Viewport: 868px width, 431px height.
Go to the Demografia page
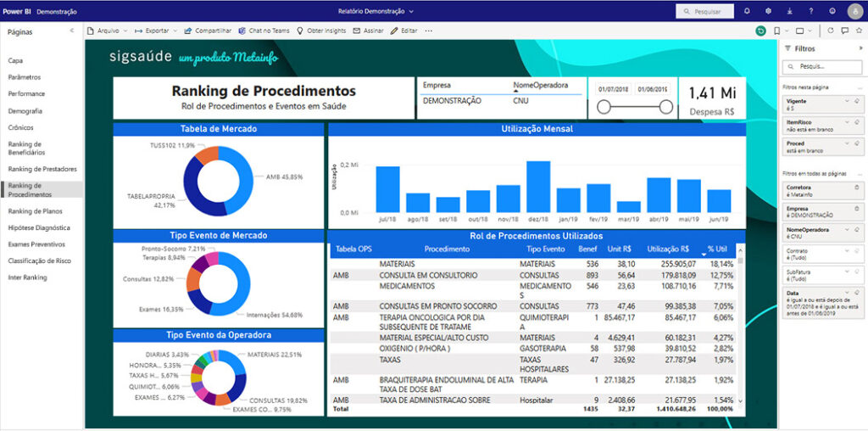coord(25,111)
